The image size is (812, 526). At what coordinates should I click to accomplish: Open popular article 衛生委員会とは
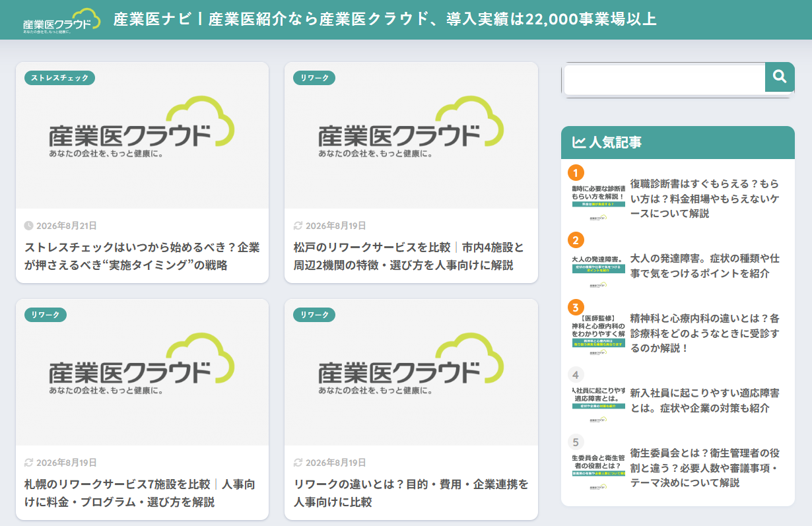click(x=704, y=467)
